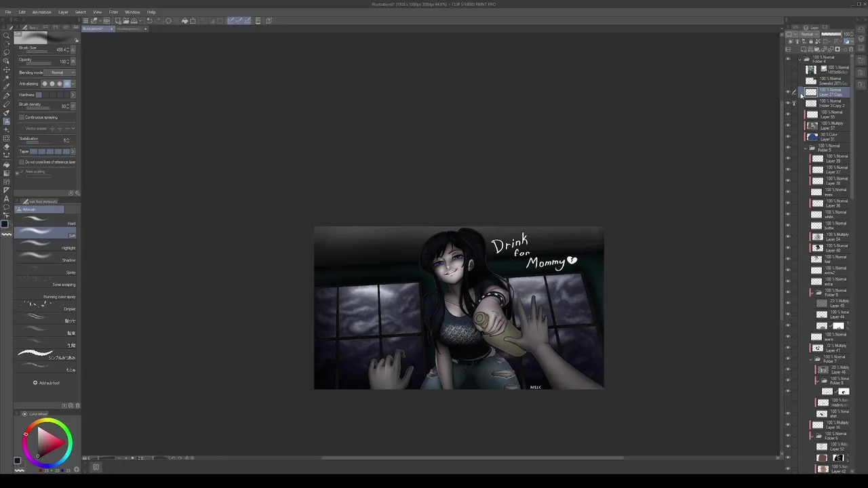868x488 pixels.
Task: Click the Fill icon in command bar
Action: (x=184, y=20)
